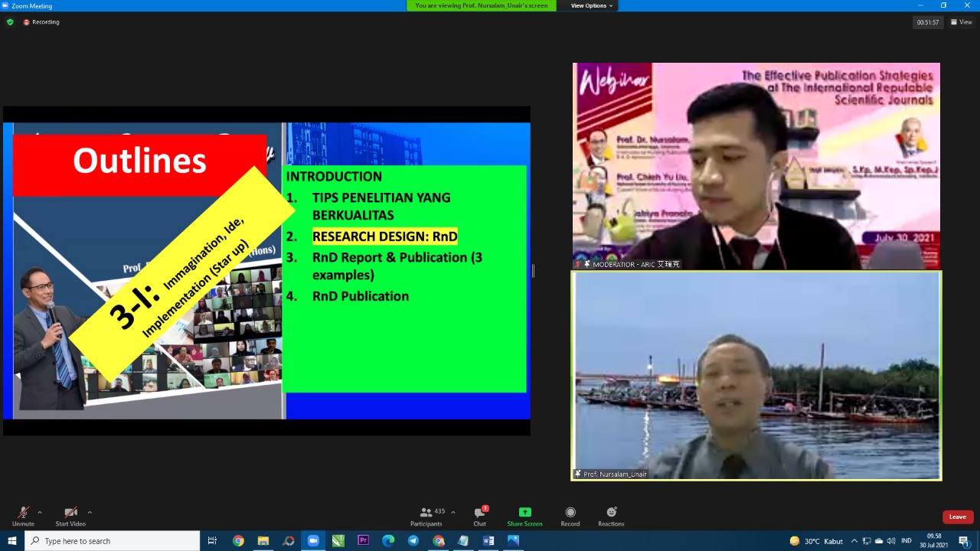Image resolution: width=980 pixels, height=551 pixels.
Task: Open audio options arrow beside Unmute
Action: [40, 512]
